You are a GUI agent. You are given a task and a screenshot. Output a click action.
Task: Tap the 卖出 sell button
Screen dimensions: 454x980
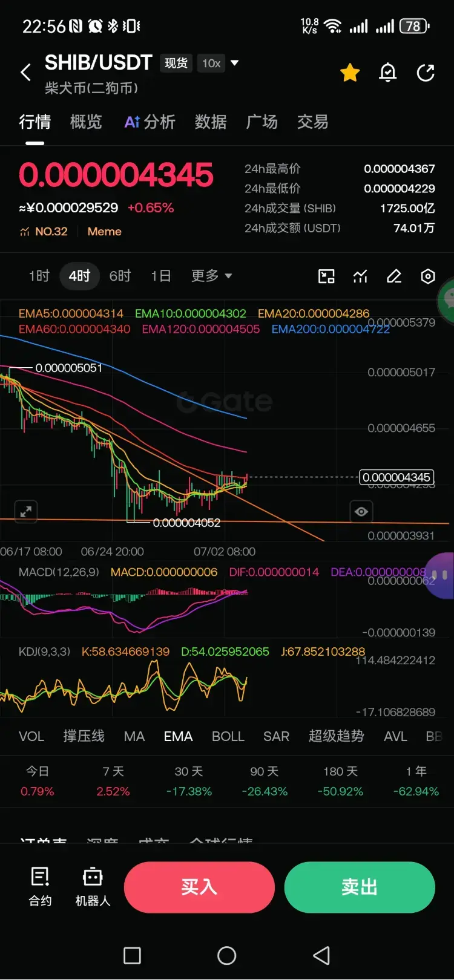click(360, 887)
